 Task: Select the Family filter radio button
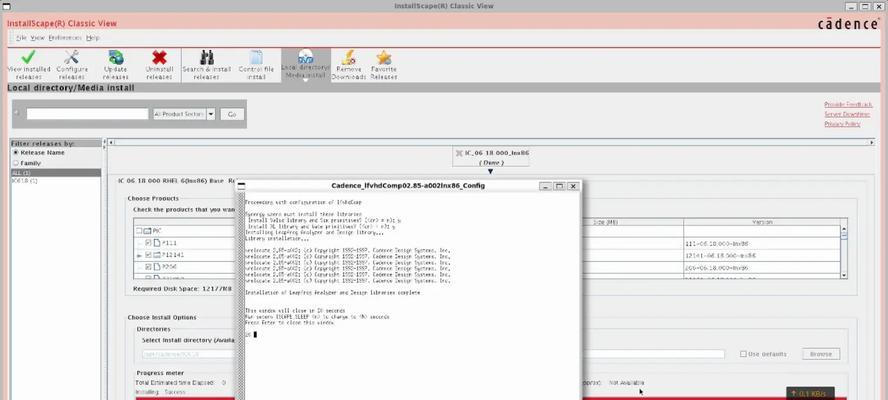[16, 163]
